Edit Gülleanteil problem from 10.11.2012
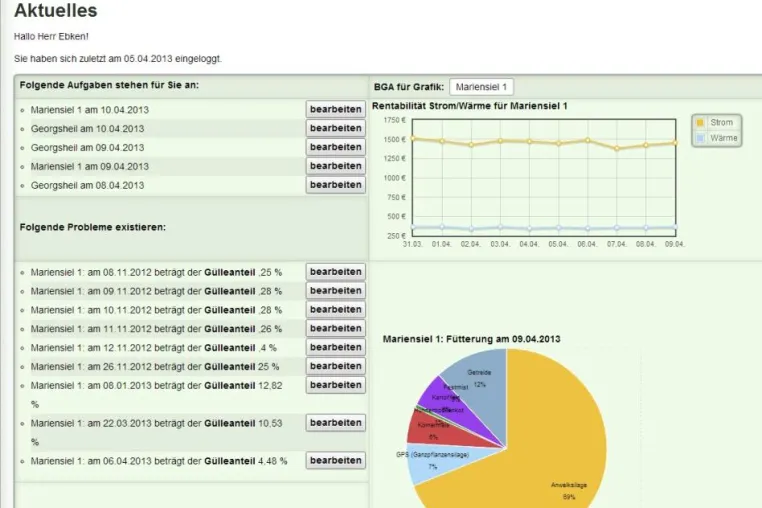Screen dimensions: 762x508 [336, 310]
